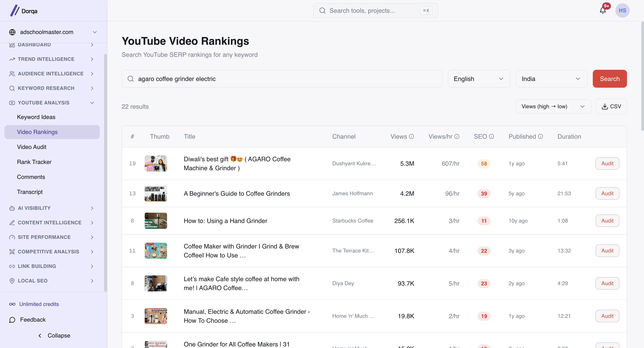
Task: Click the Views/hr column info icon
Action: tap(457, 136)
